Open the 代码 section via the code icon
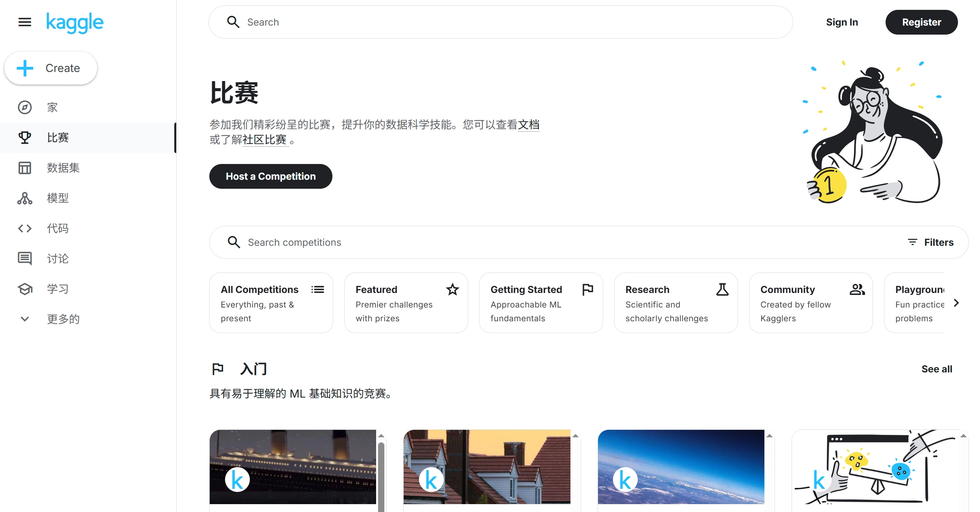Screen dimensions: 980x512 (x=24, y=228)
